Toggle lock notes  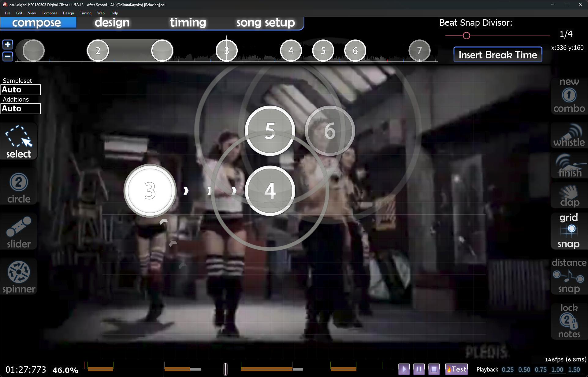coord(569,321)
